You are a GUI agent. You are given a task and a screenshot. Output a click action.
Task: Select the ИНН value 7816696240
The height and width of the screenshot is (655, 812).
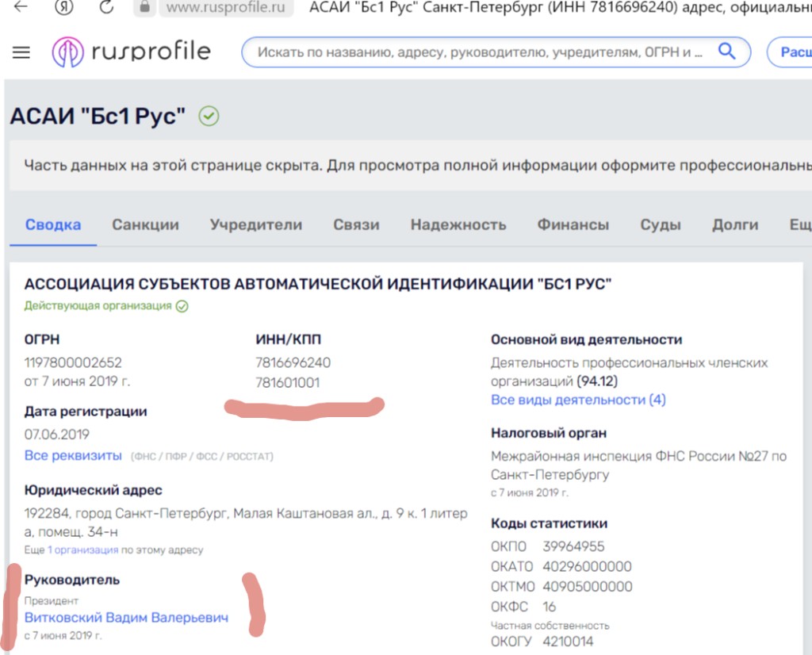click(293, 362)
